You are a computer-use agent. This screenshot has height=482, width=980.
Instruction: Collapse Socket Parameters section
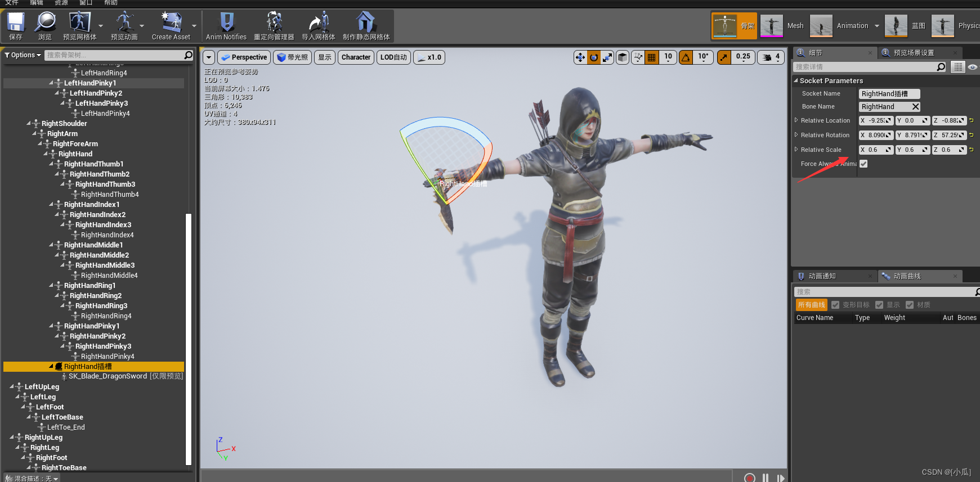point(796,80)
